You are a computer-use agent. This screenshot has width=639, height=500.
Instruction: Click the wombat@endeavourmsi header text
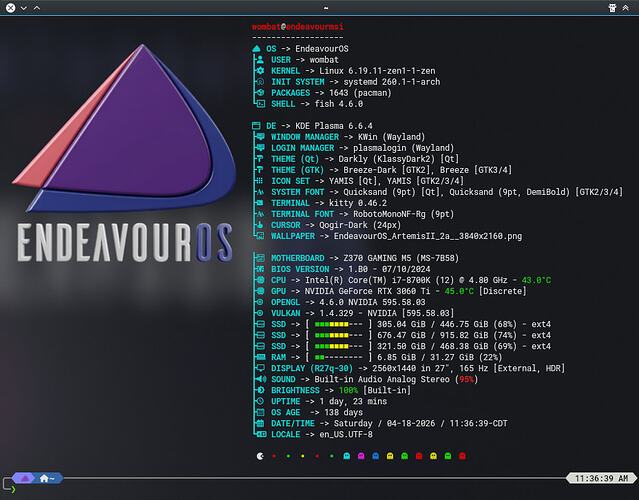tap(297, 27)
